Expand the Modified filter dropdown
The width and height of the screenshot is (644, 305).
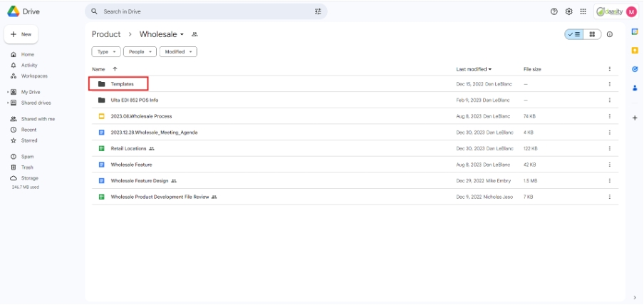pos(178,52)
